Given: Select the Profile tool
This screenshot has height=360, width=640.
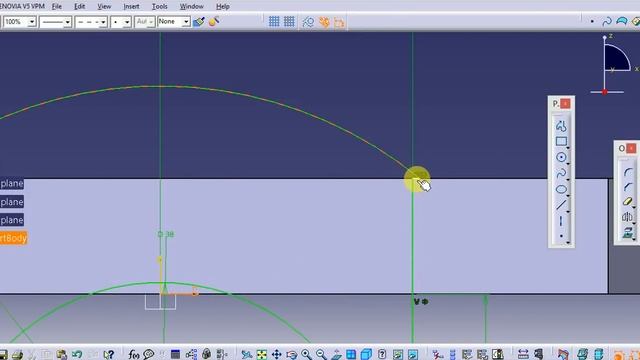Looking at the screenshot, I should pyautogui.click(x=561, y=126).
